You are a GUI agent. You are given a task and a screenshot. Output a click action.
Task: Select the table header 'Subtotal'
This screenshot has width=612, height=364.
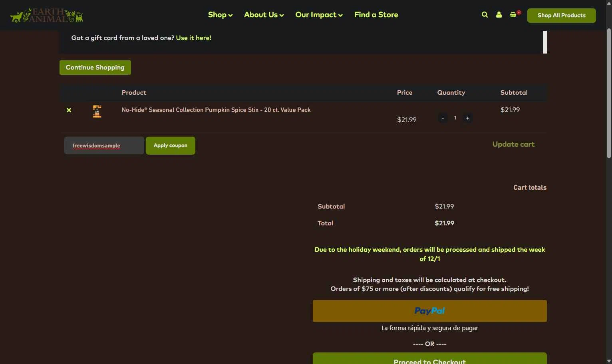514,92
